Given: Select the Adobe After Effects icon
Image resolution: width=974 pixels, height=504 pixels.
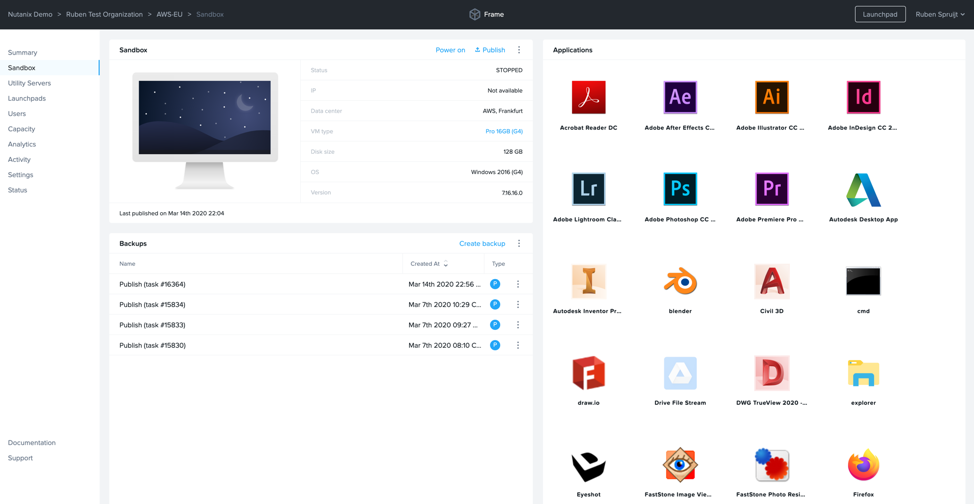Looking at the screenshot, I should click(x=680, y=98).
